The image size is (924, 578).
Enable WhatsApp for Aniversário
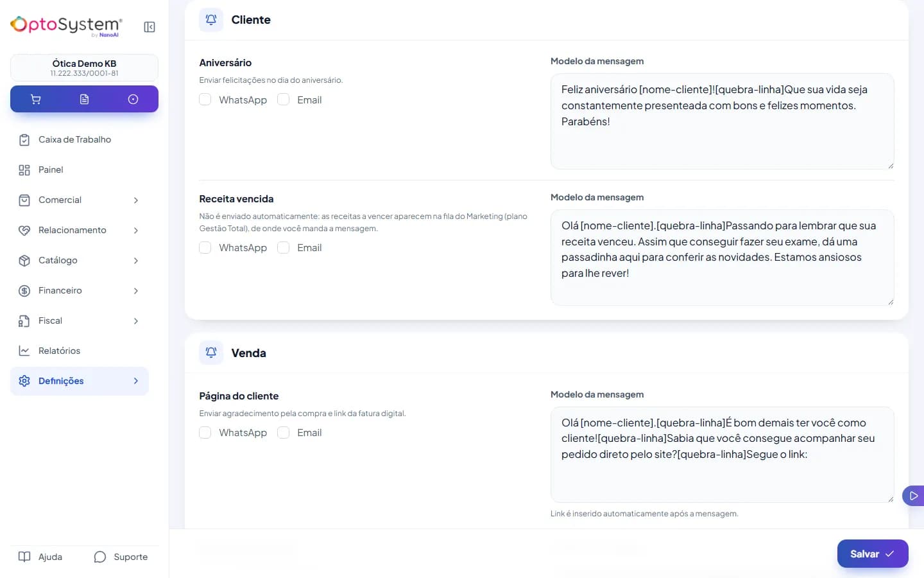205,100
